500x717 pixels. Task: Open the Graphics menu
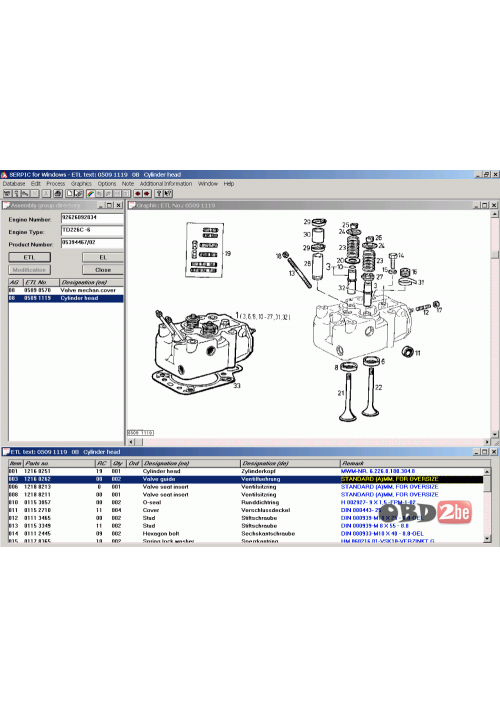(x=81, y=183)
